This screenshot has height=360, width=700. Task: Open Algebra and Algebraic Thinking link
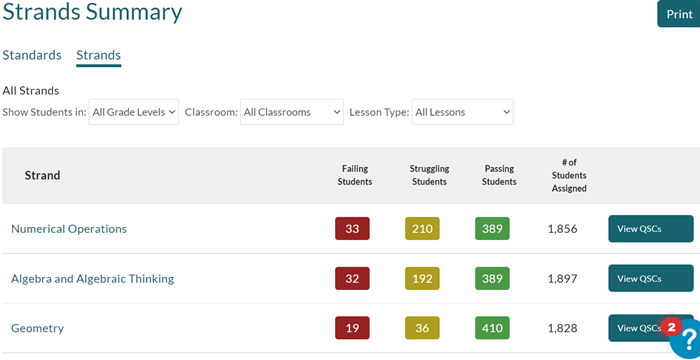click(92, 279)
